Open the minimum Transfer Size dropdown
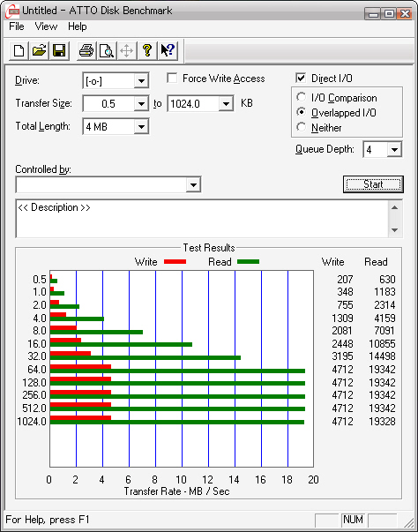The image size is (418, 532). (141, 104)
